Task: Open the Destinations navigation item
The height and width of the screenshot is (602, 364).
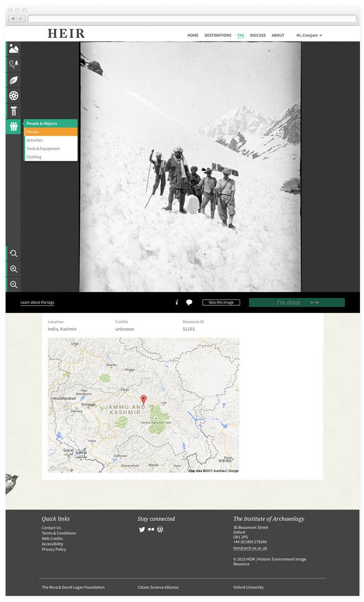Action: [217, 35]
